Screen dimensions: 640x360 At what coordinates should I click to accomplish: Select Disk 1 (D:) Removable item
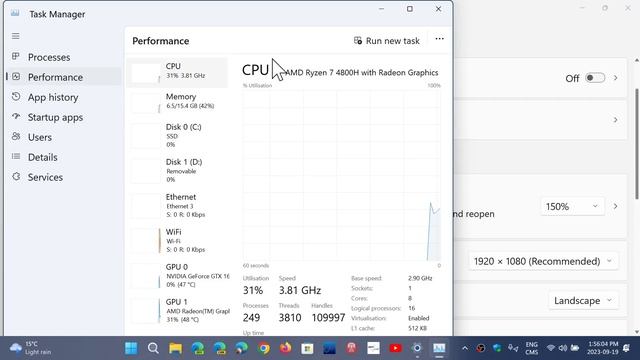click(x=177, y=170)
